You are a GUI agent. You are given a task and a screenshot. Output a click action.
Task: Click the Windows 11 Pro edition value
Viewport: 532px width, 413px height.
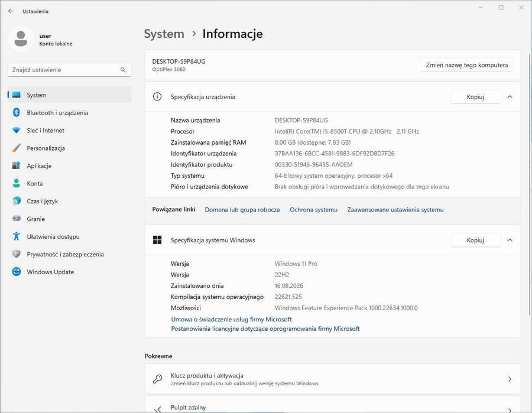(x=296, y=264)
